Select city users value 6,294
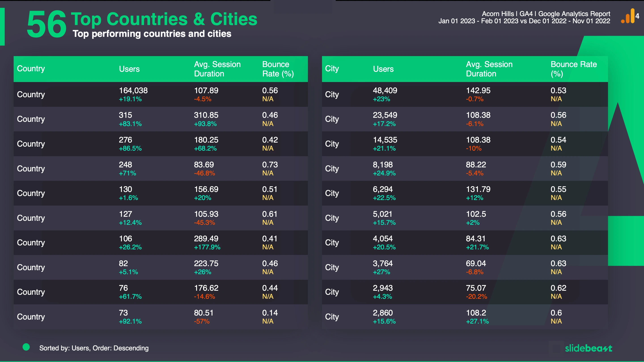 click(383, 189)
